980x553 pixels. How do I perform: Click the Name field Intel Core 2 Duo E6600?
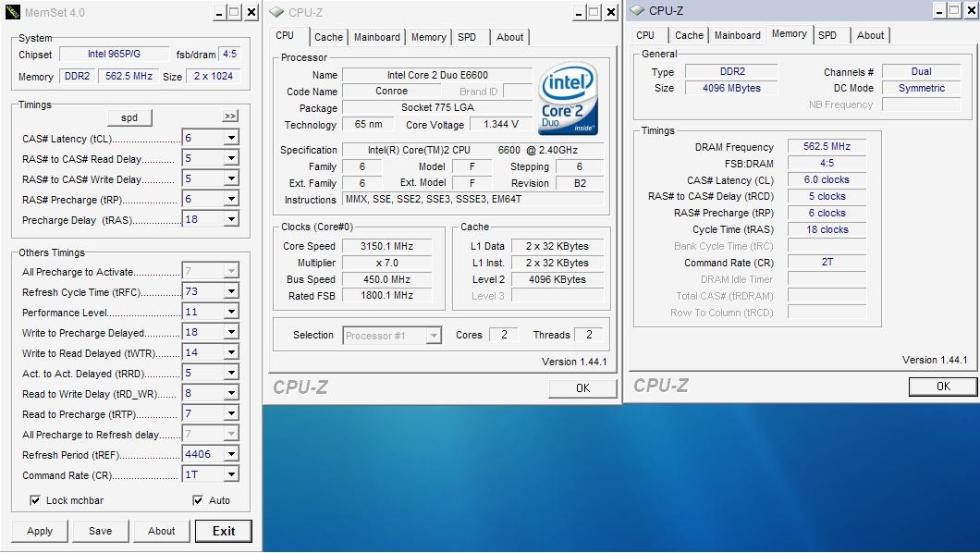tap(437, 75)
